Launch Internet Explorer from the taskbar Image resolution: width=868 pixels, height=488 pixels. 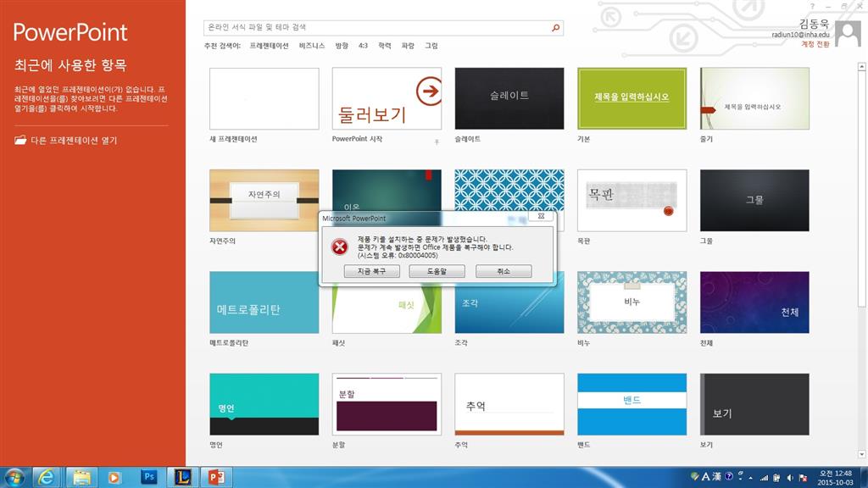(47, 477)
